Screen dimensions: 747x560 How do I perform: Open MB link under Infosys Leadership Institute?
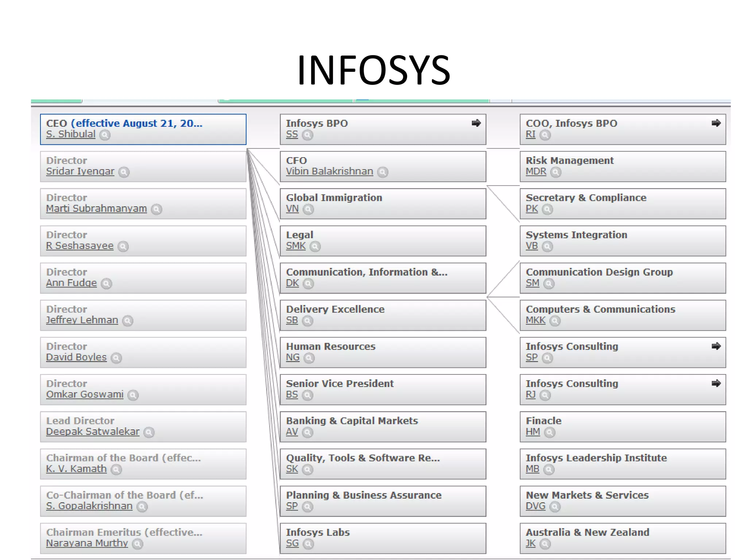pyautogui.click(x=533, y=469)
